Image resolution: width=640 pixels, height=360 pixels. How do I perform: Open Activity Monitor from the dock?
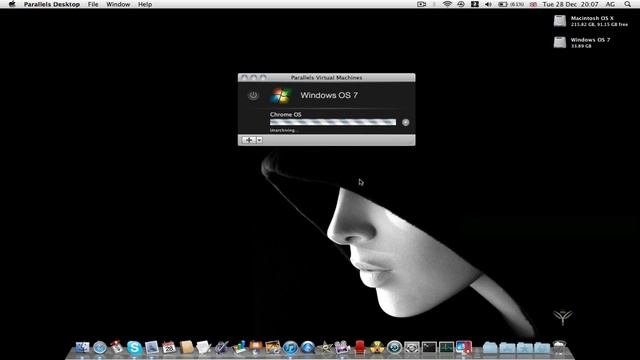pyautogui.click(x=446, y=347)
